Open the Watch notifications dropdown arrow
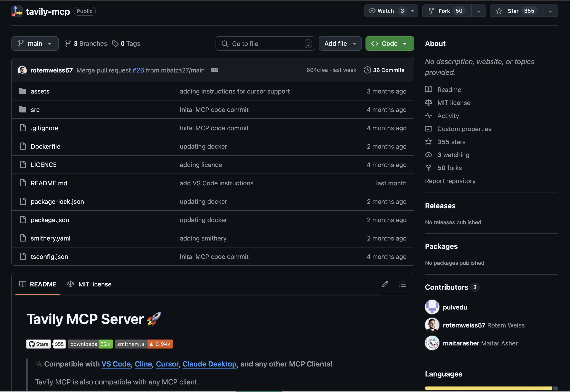Image resolution: width=570 pixels, height=392 pixels. click(413, 11)
